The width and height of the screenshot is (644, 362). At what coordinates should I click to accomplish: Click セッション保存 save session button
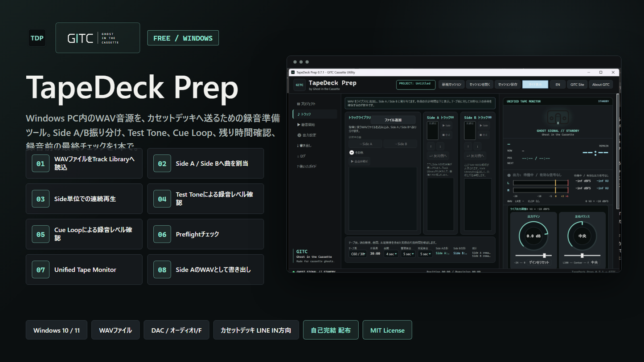(x=508, y=84)
